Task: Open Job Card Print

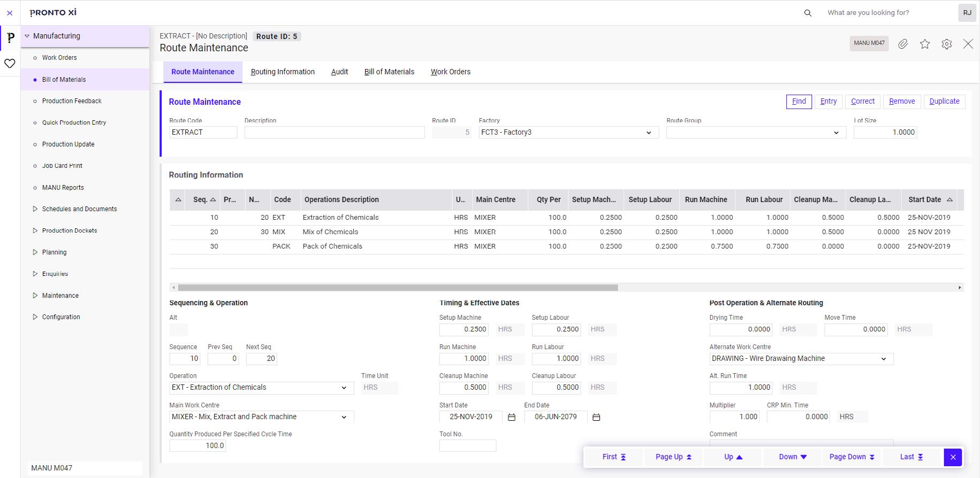Action: pyautogui.click(x=62, y=166)
